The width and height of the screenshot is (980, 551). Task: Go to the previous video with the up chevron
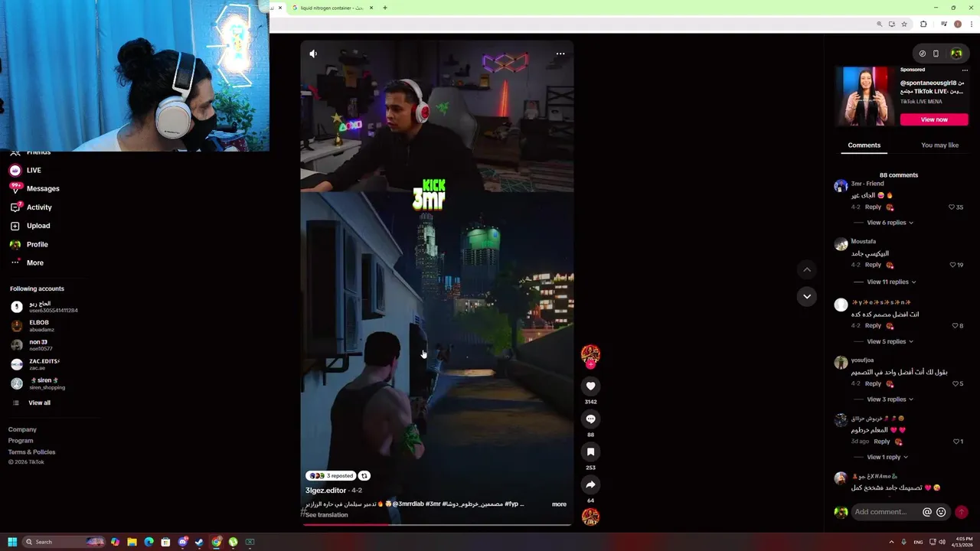point(807,269)
